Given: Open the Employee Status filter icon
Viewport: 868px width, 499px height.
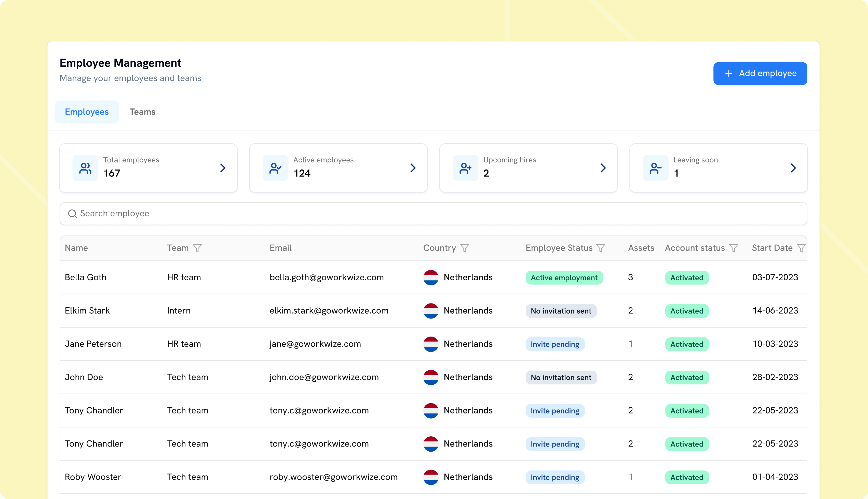Looking at the screenshot, I should click(x=601, y=248).
